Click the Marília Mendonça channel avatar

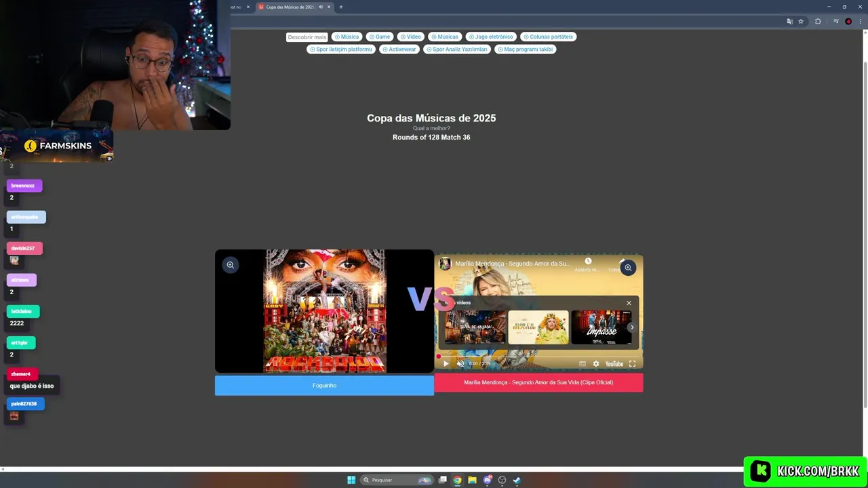pos(445,264)
